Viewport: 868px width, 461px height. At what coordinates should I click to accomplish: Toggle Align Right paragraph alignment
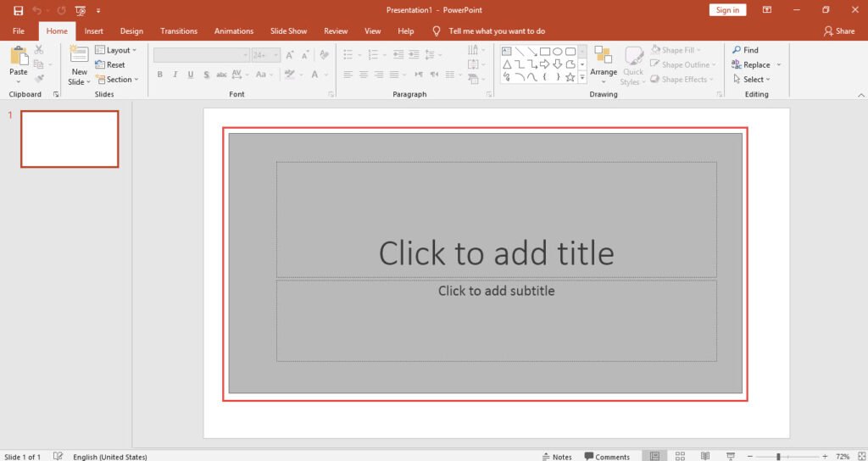pyautogui.click(x=379, y=75)
